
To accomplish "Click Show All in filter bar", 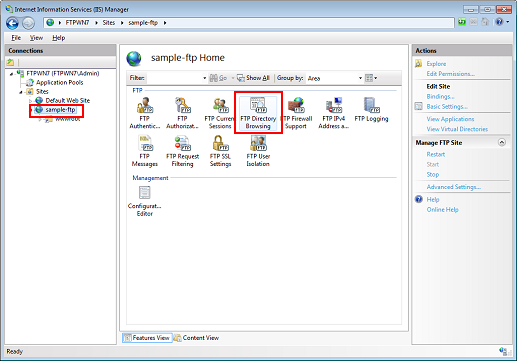I will [253, 78].
